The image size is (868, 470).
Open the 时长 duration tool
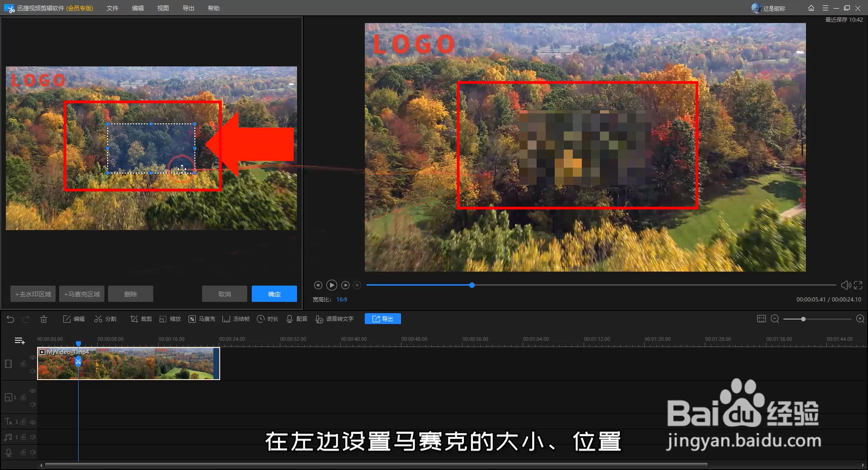point(268,319)
